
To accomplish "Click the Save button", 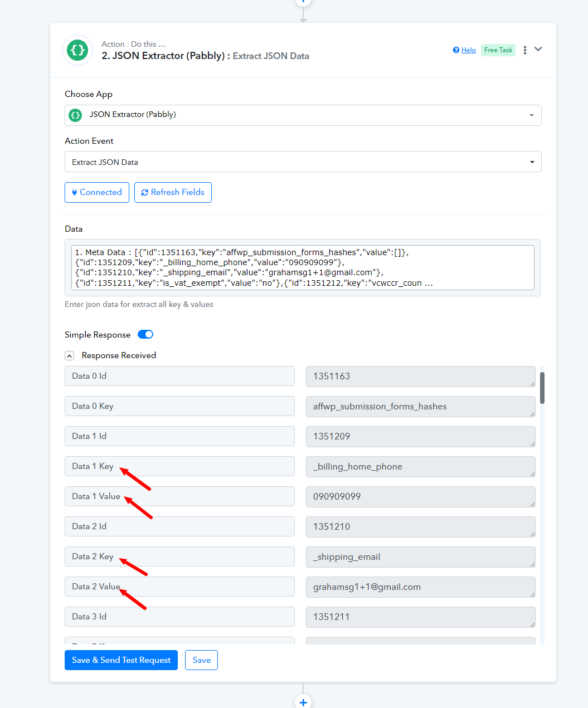I will 201,660.
